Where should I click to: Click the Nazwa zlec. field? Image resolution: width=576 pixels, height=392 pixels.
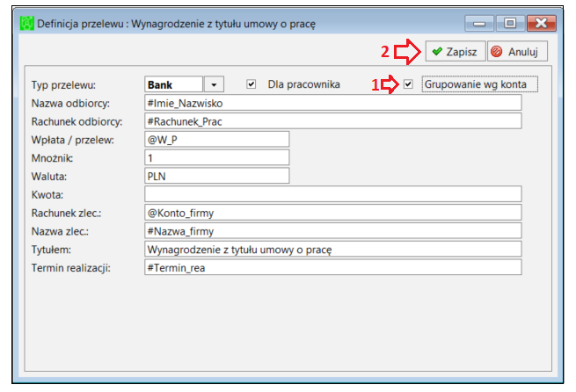coord(332,231)
